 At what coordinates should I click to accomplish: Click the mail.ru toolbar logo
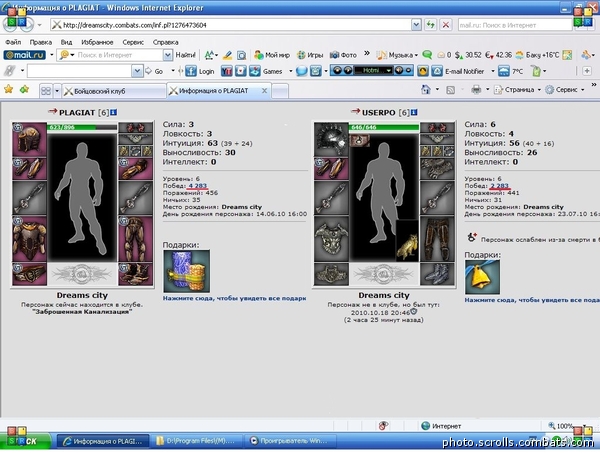tap(24, 55)
